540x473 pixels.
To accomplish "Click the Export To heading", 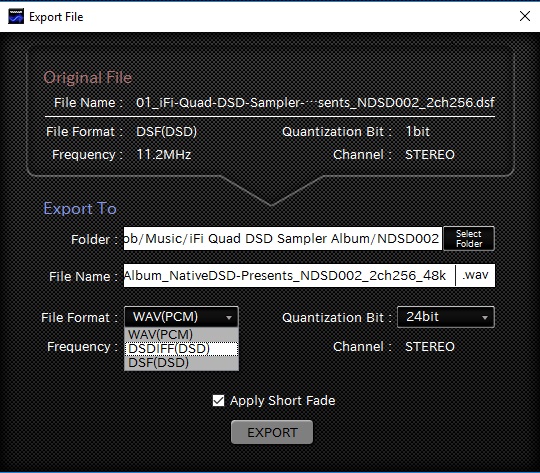I will [80, 208].
